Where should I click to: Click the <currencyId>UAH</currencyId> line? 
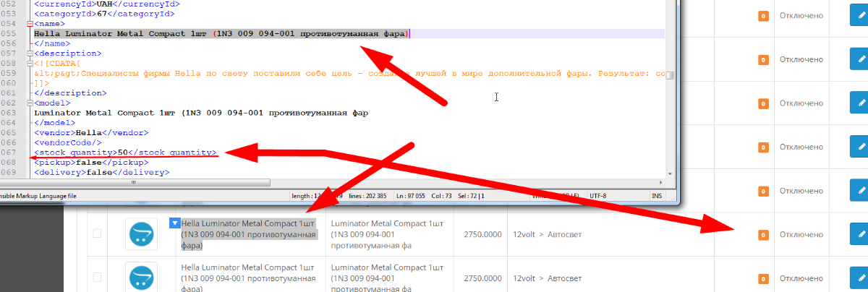[107, 4]
